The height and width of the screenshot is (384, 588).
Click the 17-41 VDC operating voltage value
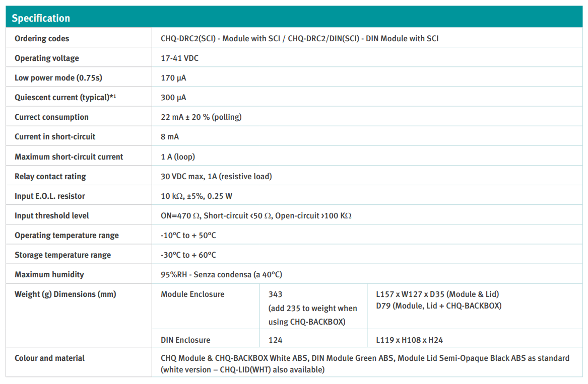coord(179,58)
